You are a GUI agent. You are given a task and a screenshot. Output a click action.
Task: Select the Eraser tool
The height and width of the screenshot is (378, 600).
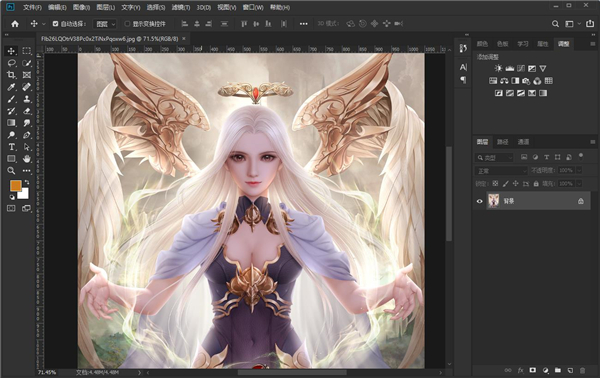click(26, 111)
